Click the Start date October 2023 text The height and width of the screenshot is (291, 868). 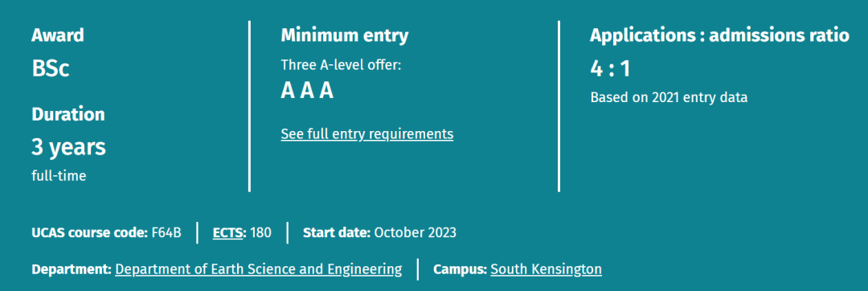379,232
